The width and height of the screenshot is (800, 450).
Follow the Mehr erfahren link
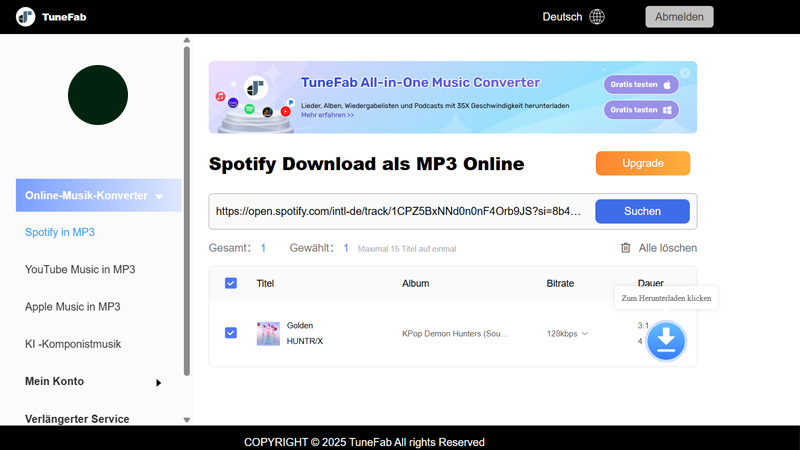click(x=327, y=115)
